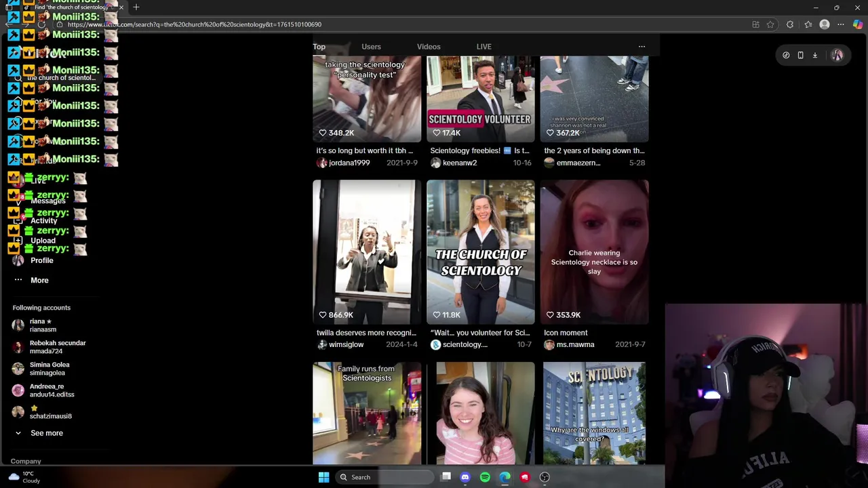Open schatzimausi8's following account
Viewport: 868px width, 488px height.
pos(50,412)
